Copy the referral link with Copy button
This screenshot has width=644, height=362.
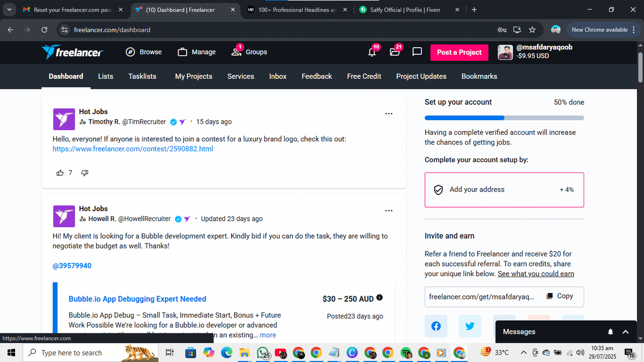[560, 296]
